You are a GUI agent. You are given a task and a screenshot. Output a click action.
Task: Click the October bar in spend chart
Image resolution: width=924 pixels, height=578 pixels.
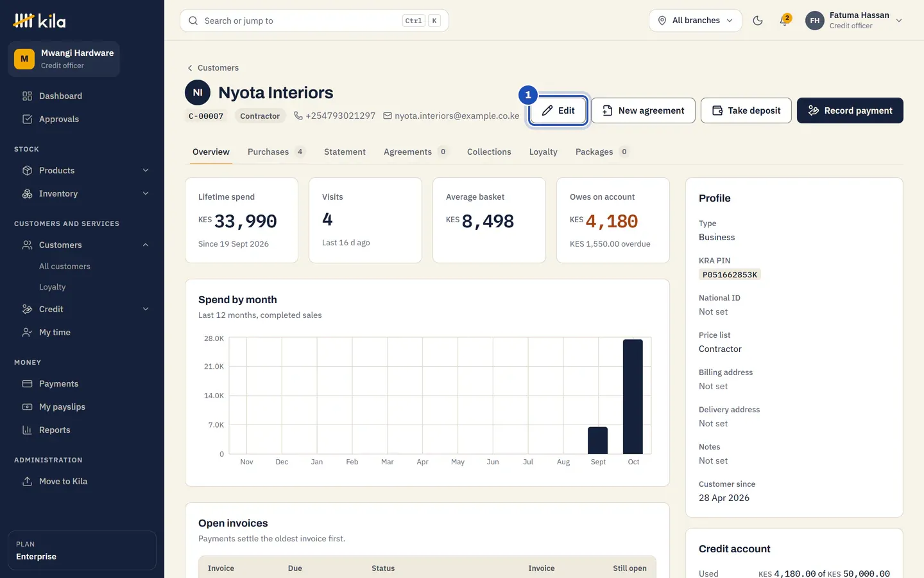633,396
